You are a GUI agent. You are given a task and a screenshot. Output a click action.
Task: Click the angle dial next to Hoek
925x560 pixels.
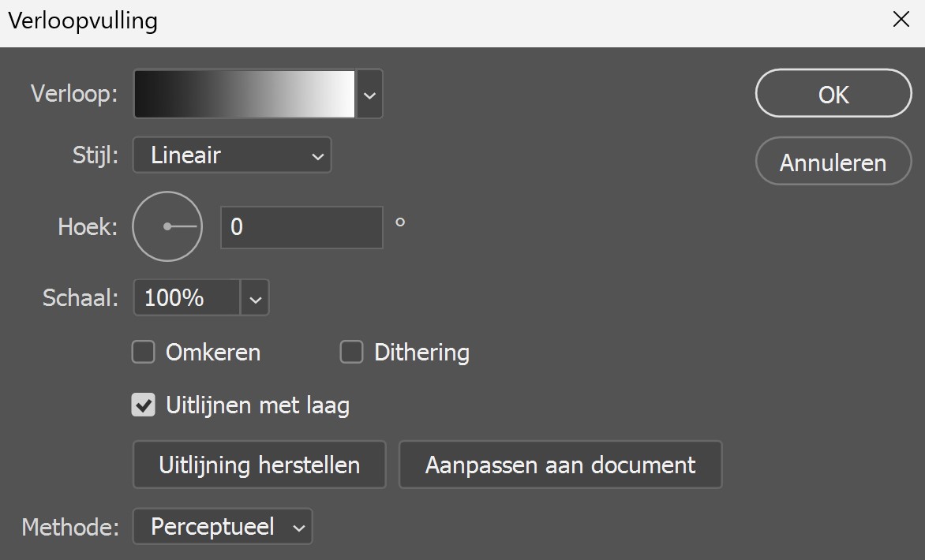coord(167,226)
